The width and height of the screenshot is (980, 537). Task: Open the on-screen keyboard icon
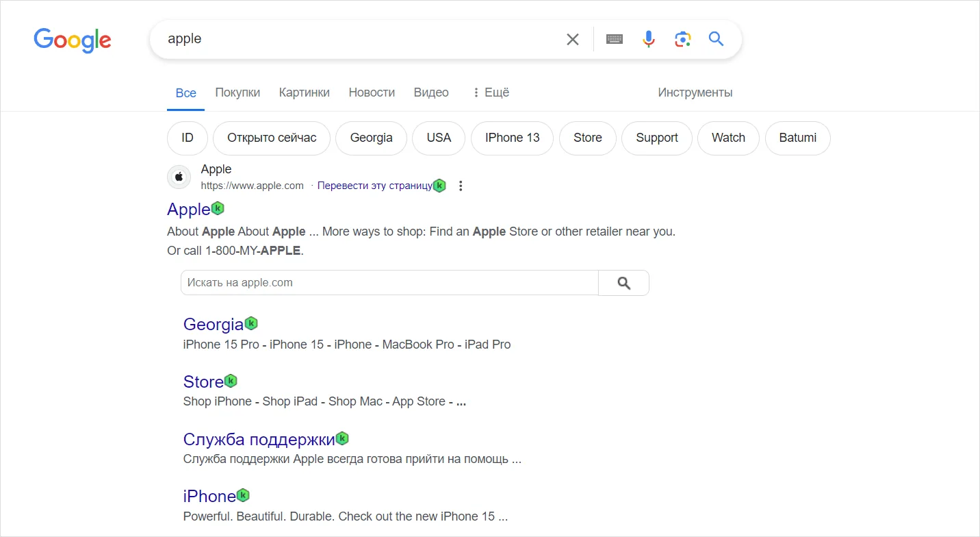(614, 39)
